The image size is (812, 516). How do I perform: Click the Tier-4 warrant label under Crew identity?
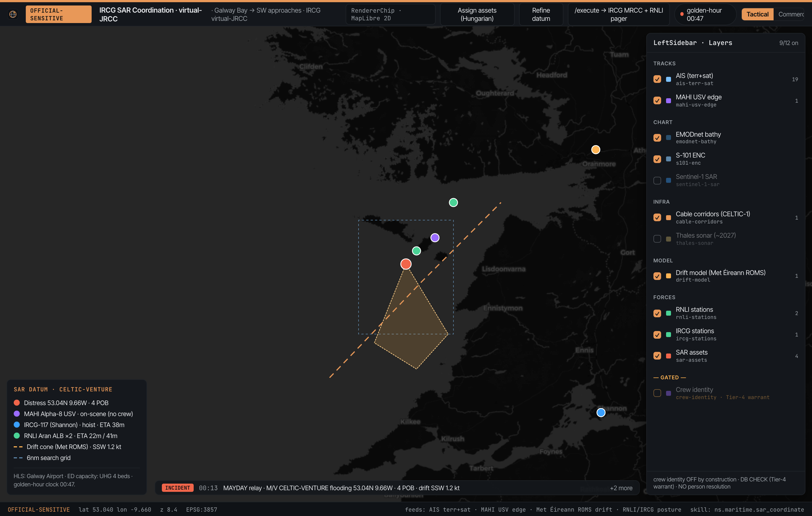pyautogui.click(x=747, y=397)
